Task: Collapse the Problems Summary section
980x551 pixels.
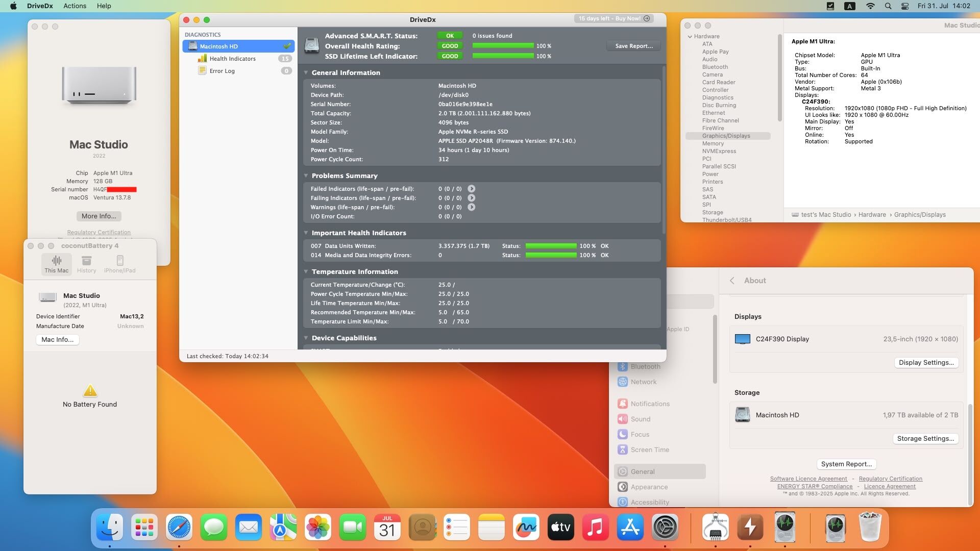Action: click(x=306, y=176)
